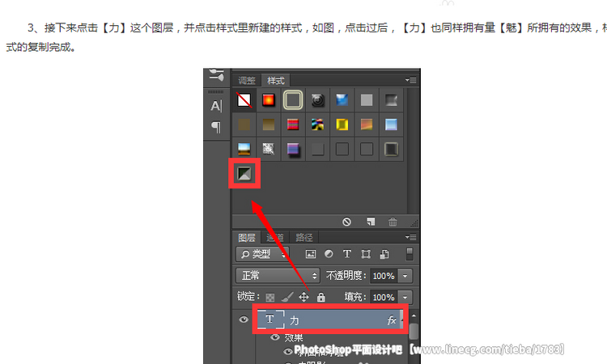Toggle lock position move icon
Screen dimensions: 607x364
point(303,297)
